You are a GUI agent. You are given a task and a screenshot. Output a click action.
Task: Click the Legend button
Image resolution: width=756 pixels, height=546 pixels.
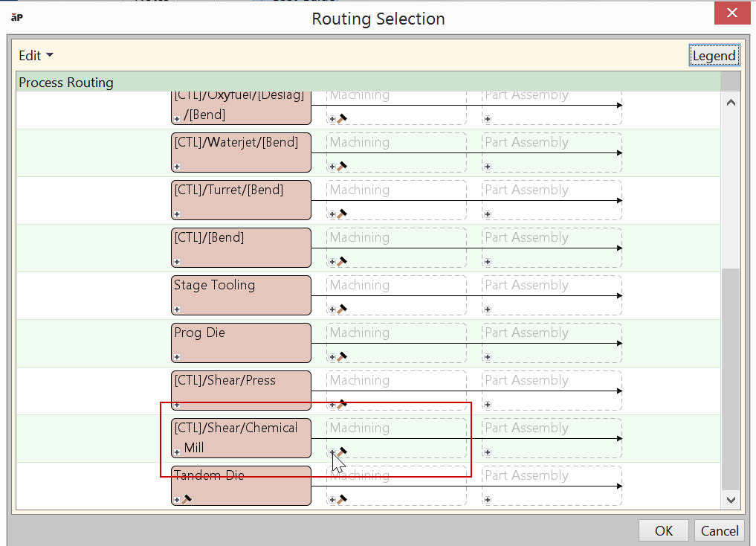714,56
